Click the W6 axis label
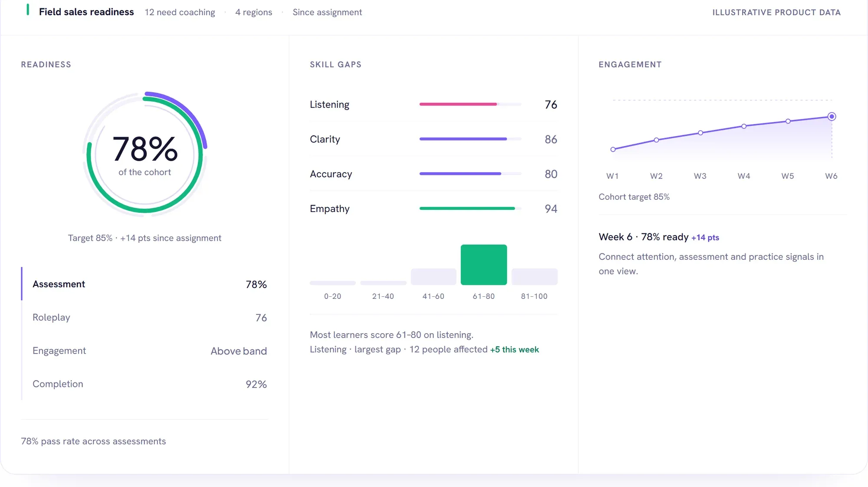The image size is (868, 487). [x=831, y=176]
